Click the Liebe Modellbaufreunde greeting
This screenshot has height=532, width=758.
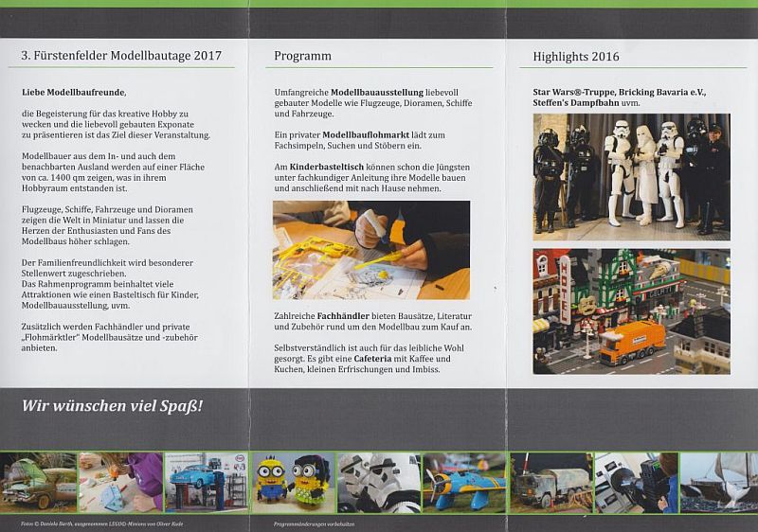coord(73,93)
